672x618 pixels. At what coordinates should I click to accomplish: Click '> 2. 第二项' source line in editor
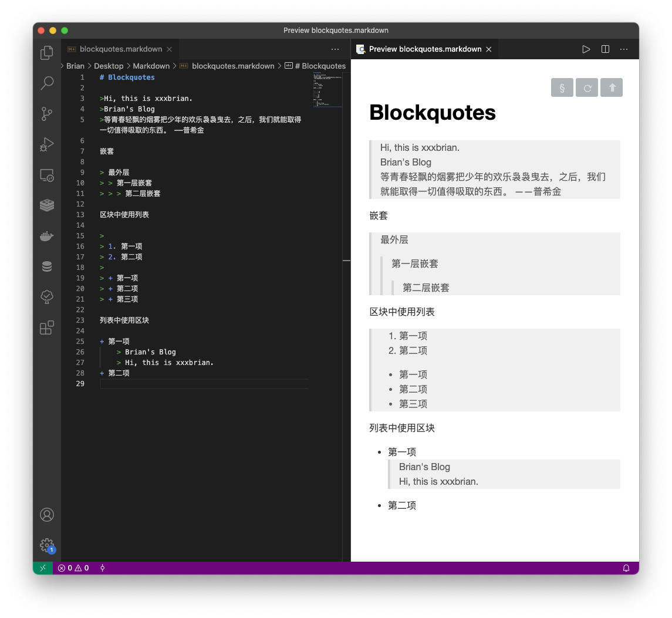121,257
